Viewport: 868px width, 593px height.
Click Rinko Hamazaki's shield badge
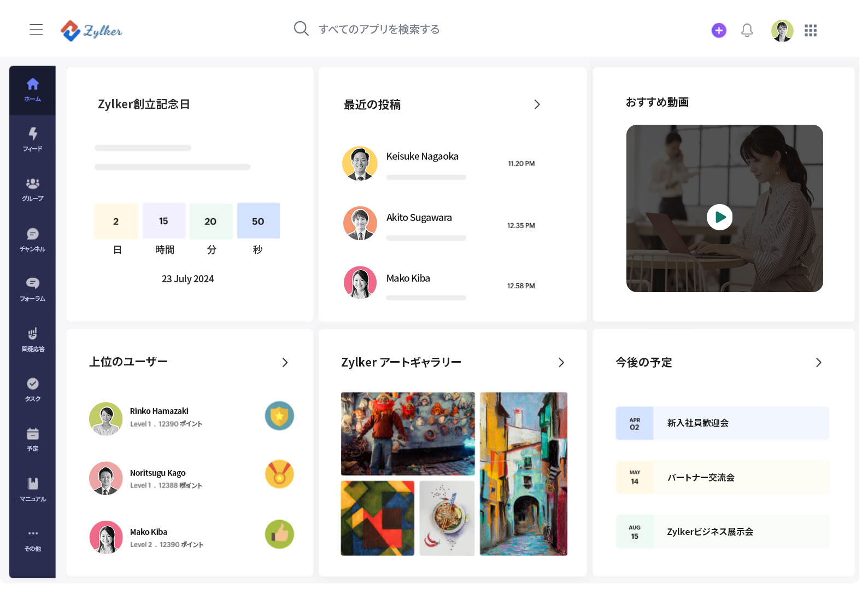tap(279, 416)
